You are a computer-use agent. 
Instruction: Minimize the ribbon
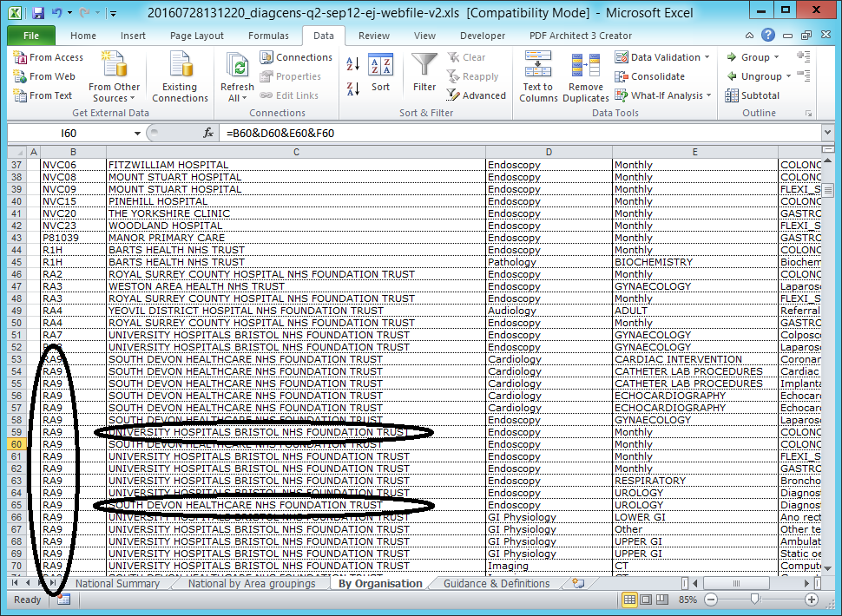coord(749,36)
